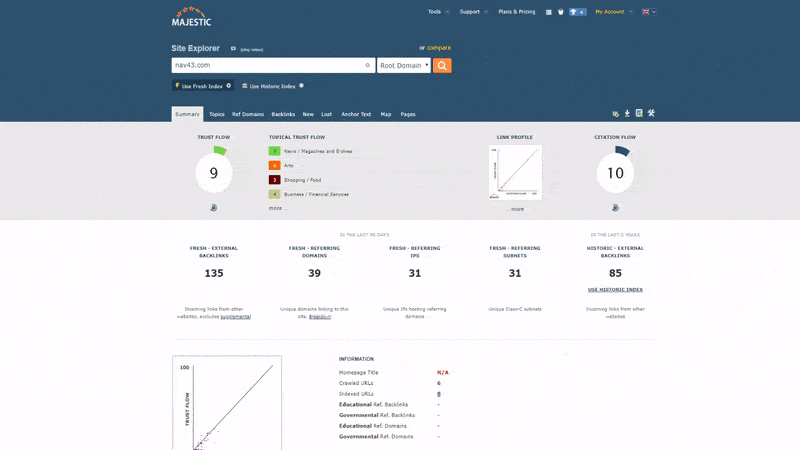Click the beige Business / Financial Services swatch
Screen dimensions: 800x450
coord(274,194)
